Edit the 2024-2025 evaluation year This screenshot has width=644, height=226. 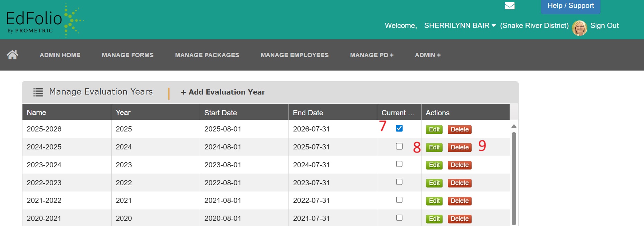coord(434,147)
